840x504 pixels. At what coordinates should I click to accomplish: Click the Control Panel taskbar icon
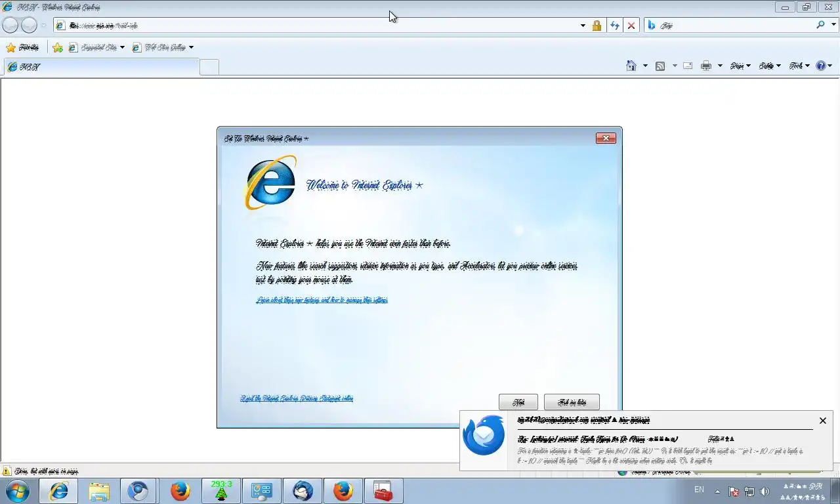pyautogui.click(x=262, y=491)
